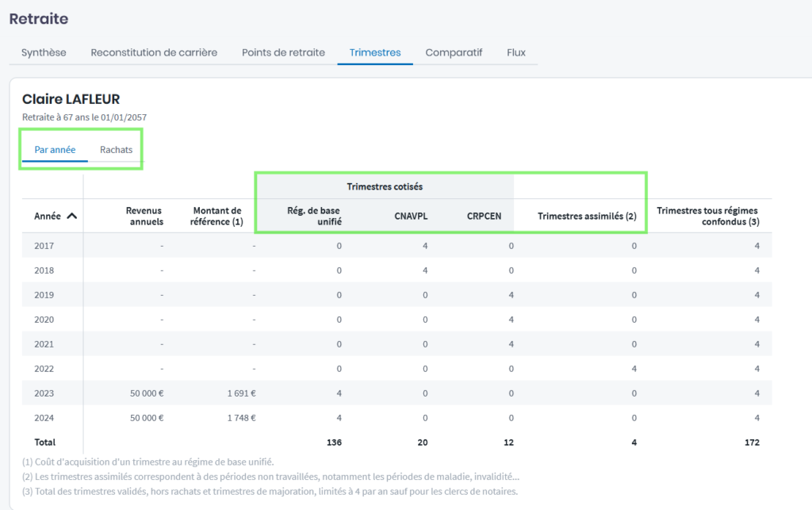Open the Synthèse tab
The image size is (812, 510).
coord(44,52)
